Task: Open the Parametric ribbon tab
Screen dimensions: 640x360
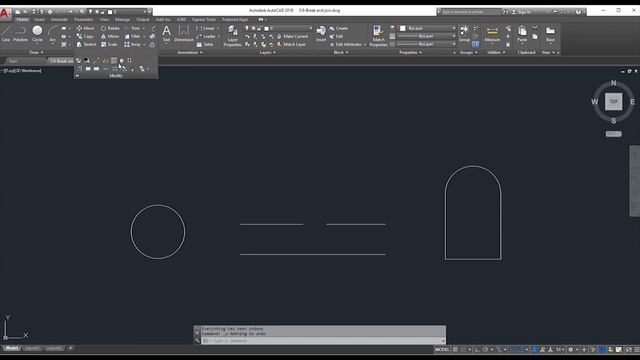Action: point(84,19)
